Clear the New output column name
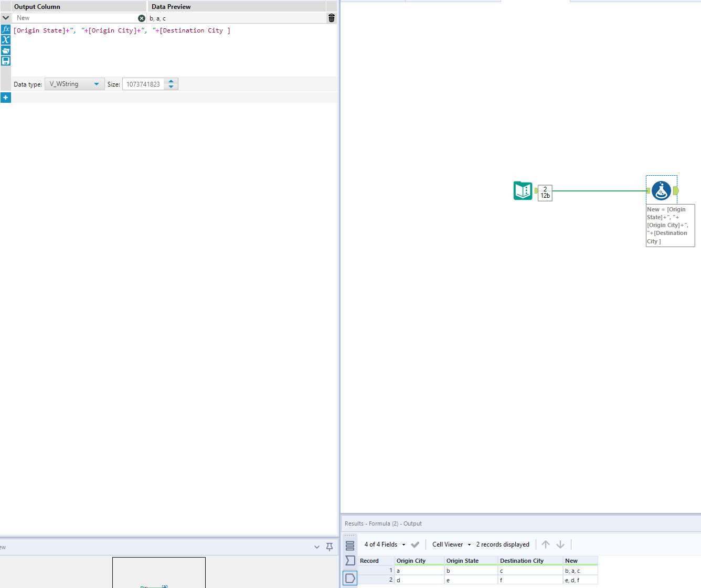Viewport: 701px width, 588px height. coord(141,17)
